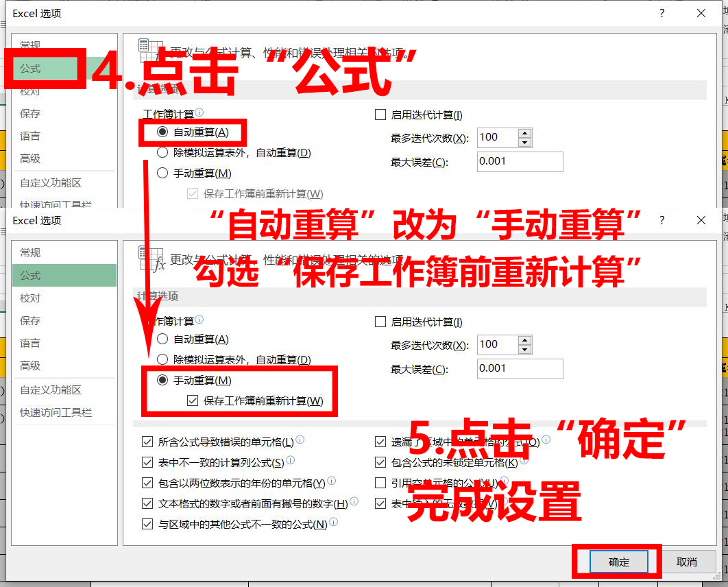Open 快速访问工具栏 in lower dialog sidebar
728x587 pixels.
click(64, 412)
